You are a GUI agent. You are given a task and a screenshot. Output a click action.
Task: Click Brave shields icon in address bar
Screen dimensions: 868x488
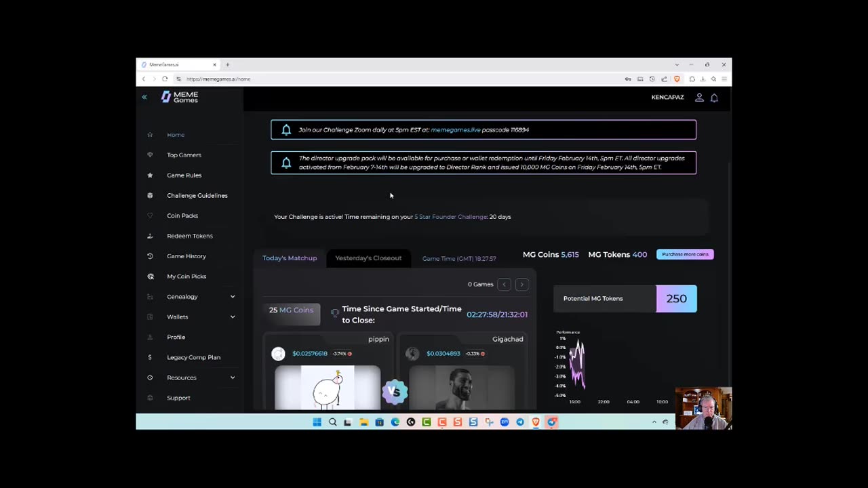click(x=676, y=79)
